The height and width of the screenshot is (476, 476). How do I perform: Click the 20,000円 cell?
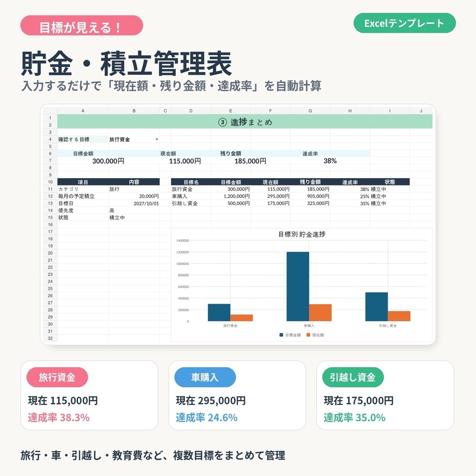(x=134, y=196)
